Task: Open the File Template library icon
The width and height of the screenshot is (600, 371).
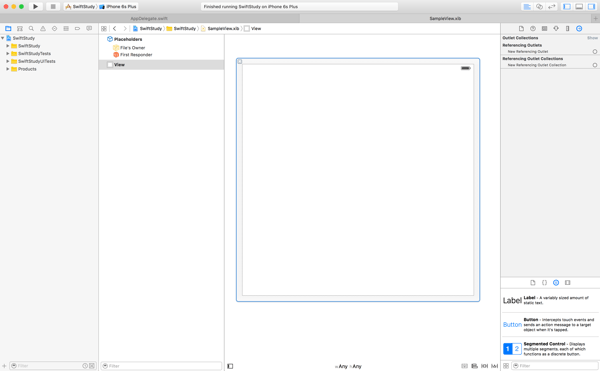Action: tap(533, 283)
